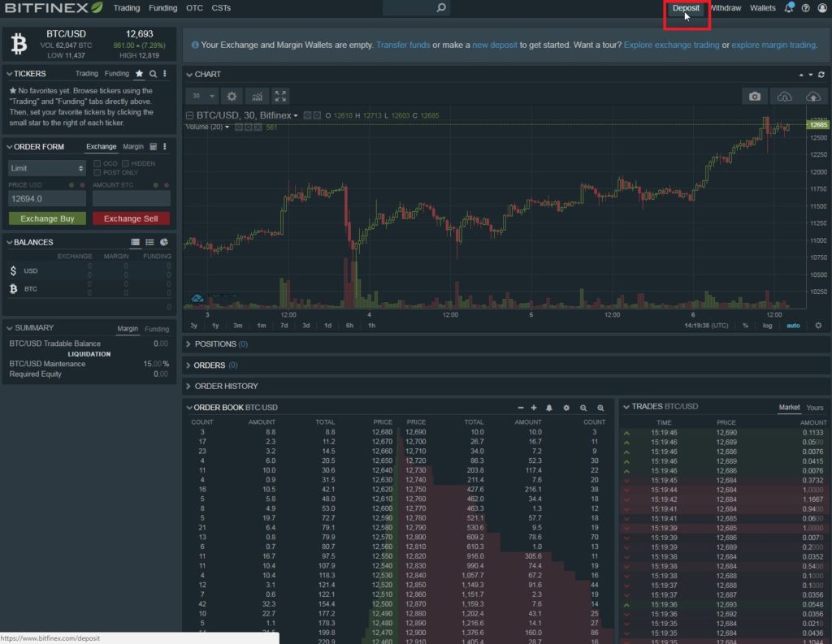Refresh the chart panel
Screen dimensions: 832x644
point(821,74)
